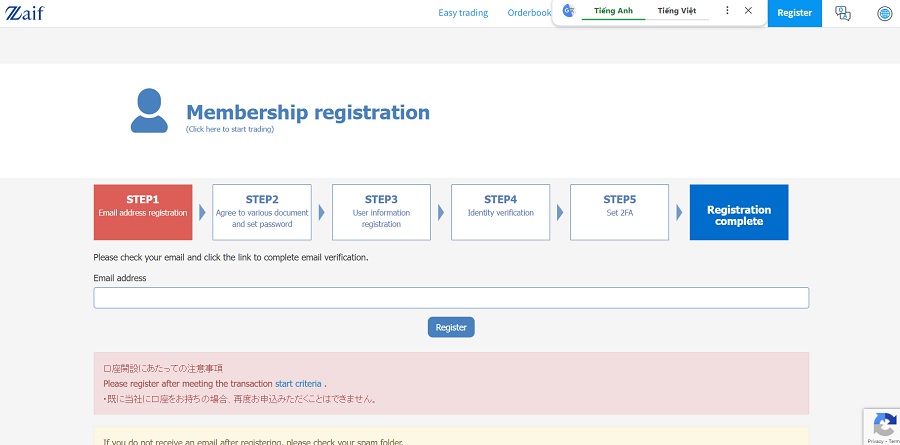
Task: Focus the Email address input field
Action: pos(451,298)
